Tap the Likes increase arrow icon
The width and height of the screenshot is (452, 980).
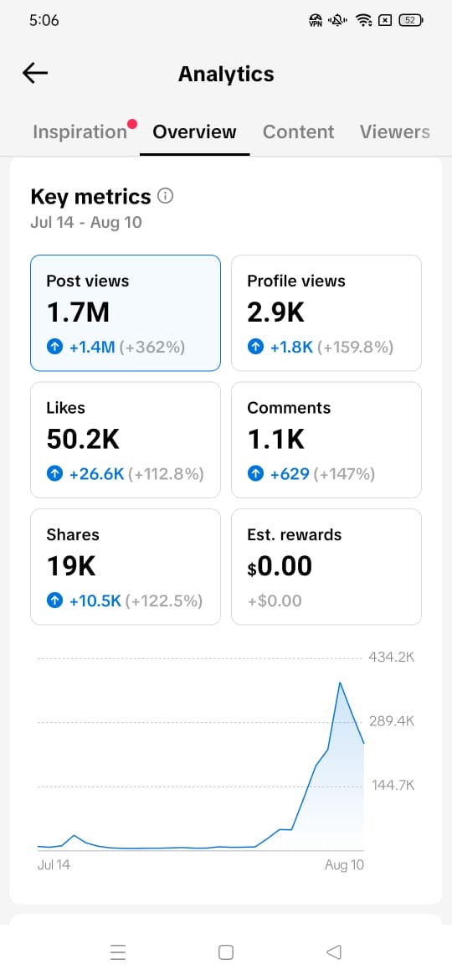click(x=55, y=474)
